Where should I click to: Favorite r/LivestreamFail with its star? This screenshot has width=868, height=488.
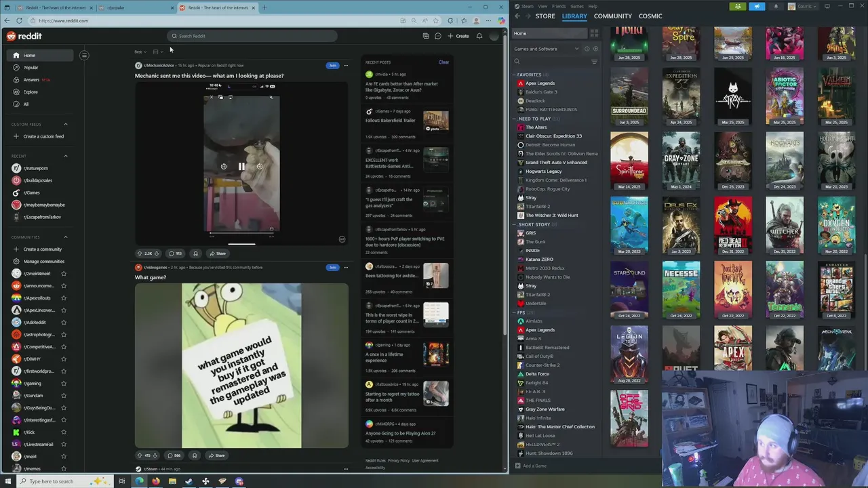64,445
